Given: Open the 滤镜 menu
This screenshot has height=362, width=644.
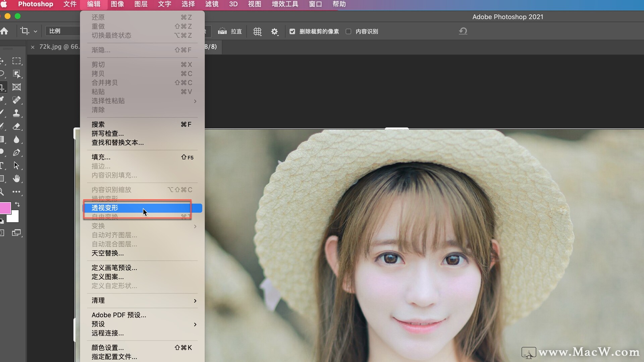Looking at the screenshot, I should 211,4.
